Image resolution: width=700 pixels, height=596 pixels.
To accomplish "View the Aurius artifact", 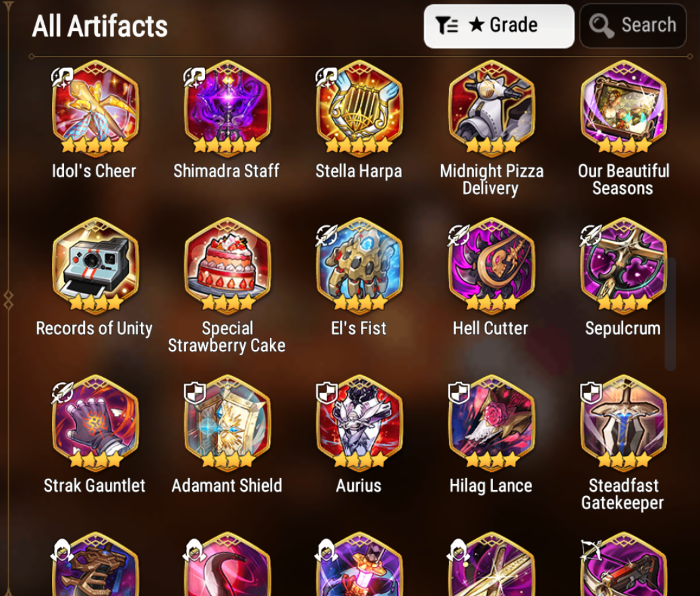I will pyautogui.click(x=359, y=423).
